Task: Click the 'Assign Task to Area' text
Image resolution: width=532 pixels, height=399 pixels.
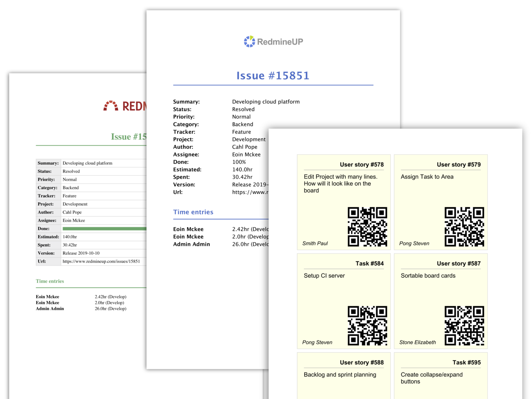Action: point(427,177)
